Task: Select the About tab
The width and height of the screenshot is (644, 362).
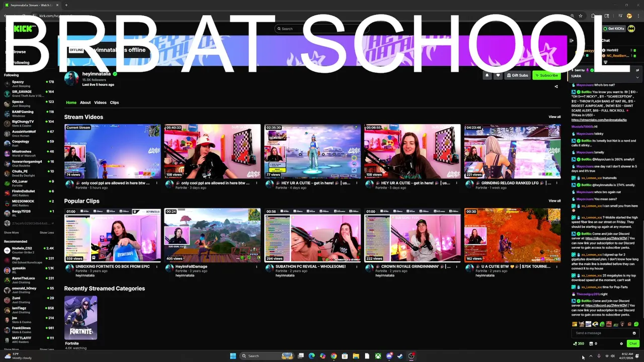Action: point(85,103)
